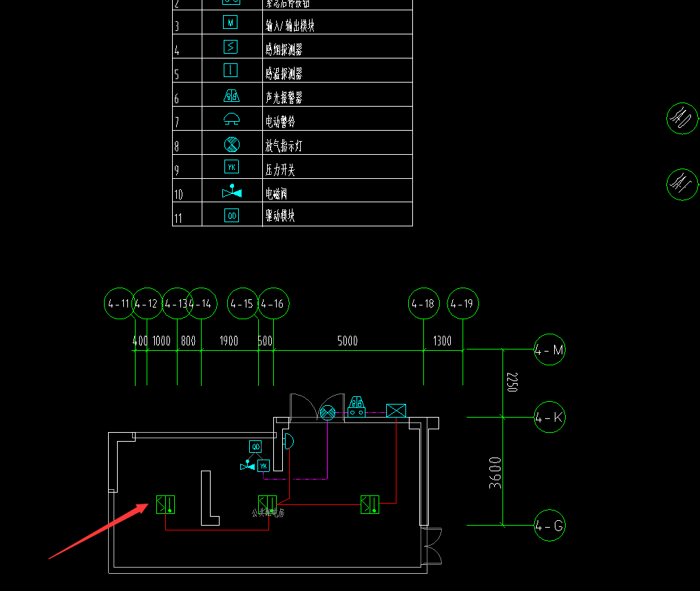
Task: Pick the sound-light alarm above the room wall
Action: tap(357, 407)
